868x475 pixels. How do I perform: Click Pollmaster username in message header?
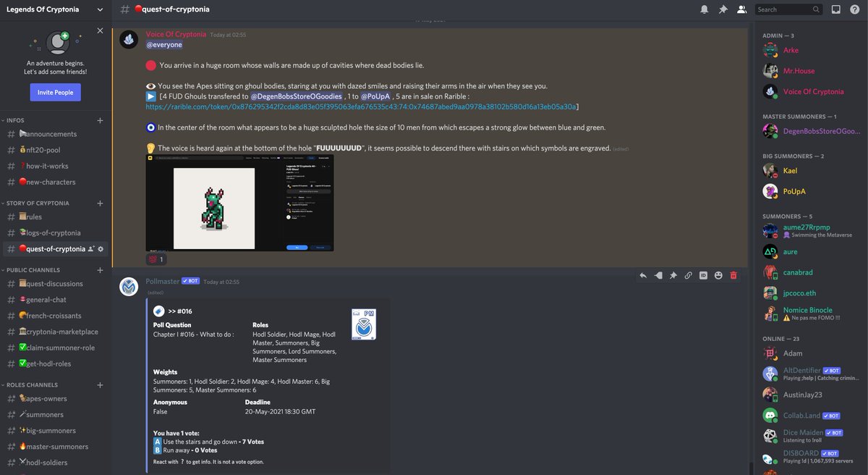(162, 281)
